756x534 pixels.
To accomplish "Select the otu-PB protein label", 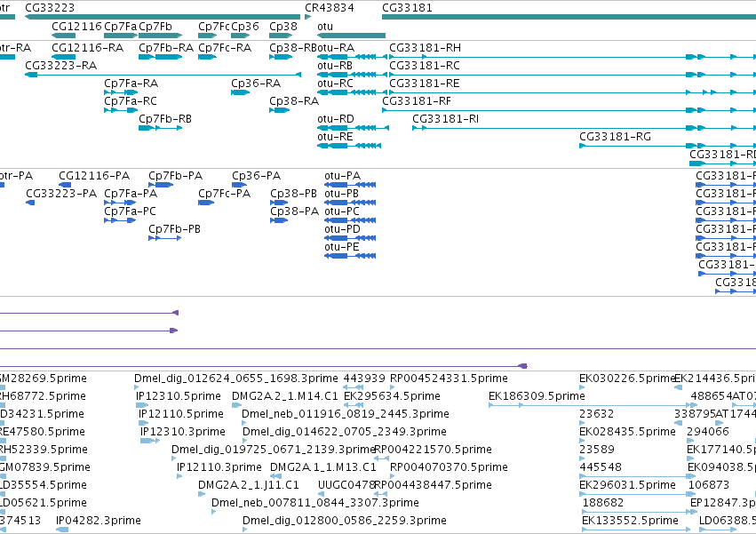I will (342, 194).
